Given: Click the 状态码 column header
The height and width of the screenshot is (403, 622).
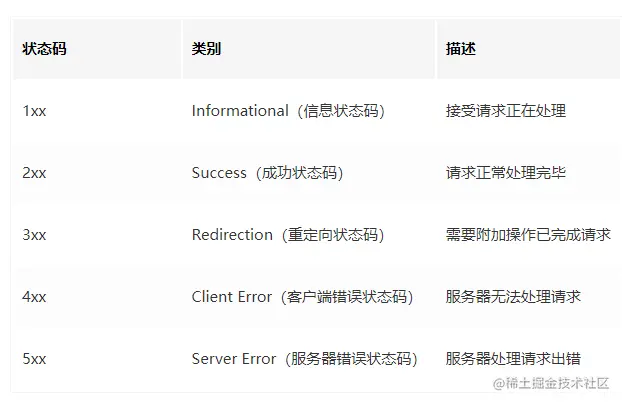Looking at the screenshot, I should coord(44,49).
